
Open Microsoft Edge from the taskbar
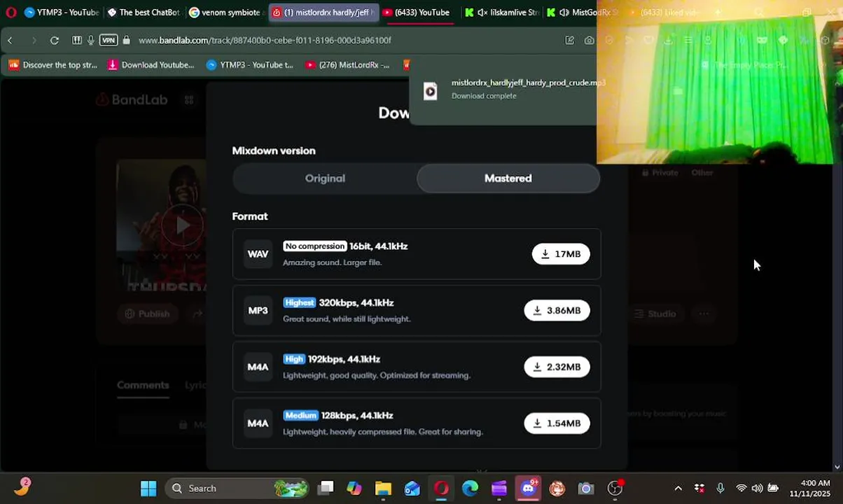[x=470, y=489]
